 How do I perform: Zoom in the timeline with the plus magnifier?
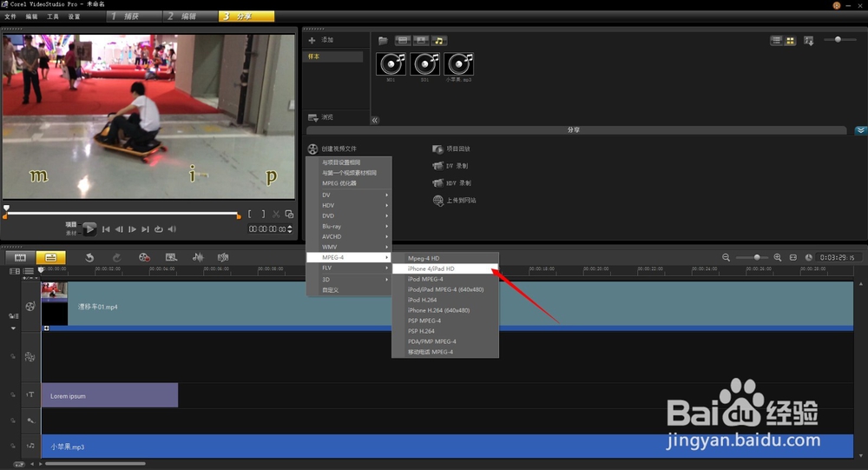click(x=777, y=257)
